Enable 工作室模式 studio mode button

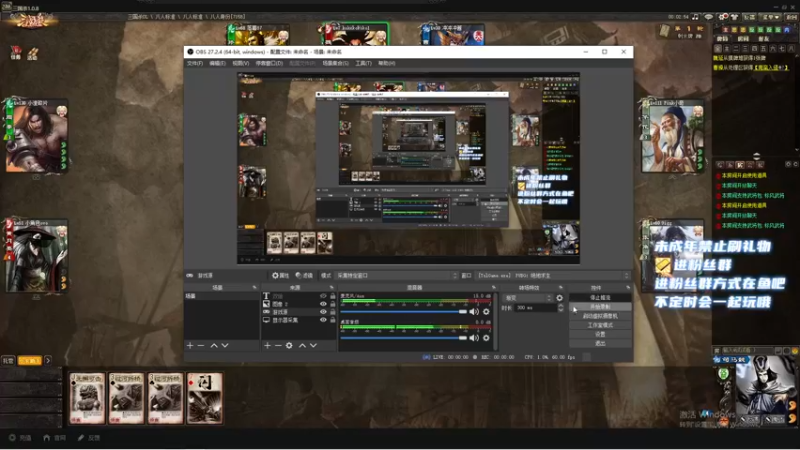tap(600, 325)
